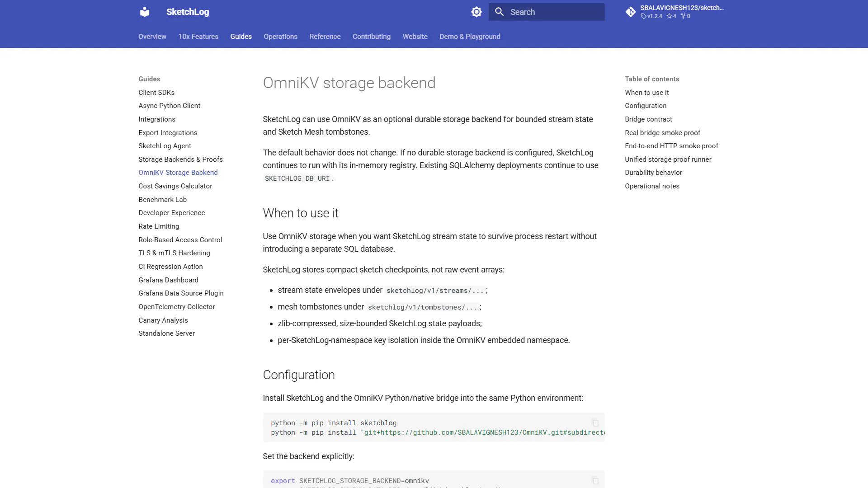This screenshot has width=868, height=488.
Task: Jump to 'When to use it' section
Action: (x=647, y=92)
